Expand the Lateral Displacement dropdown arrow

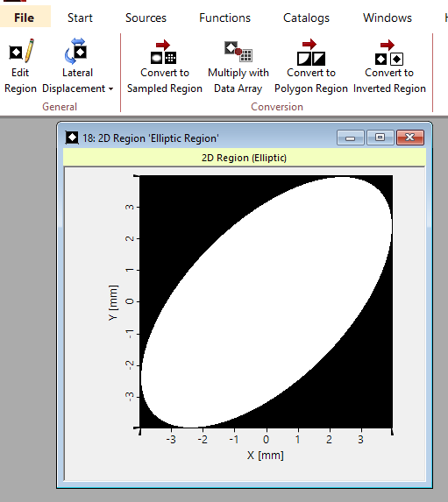(110, 88)
